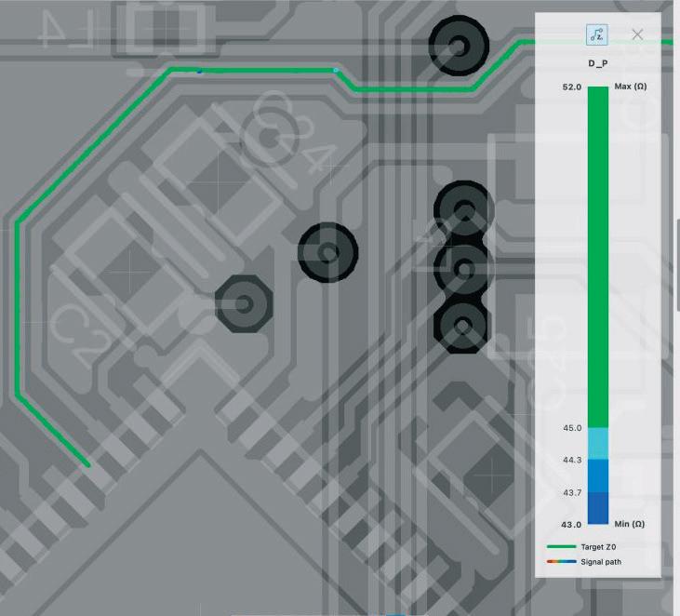Viewport: 680px width, 616px height.
Task: Click the dark blue 43.0–43.7 ohm band
Action: [598, 508]
